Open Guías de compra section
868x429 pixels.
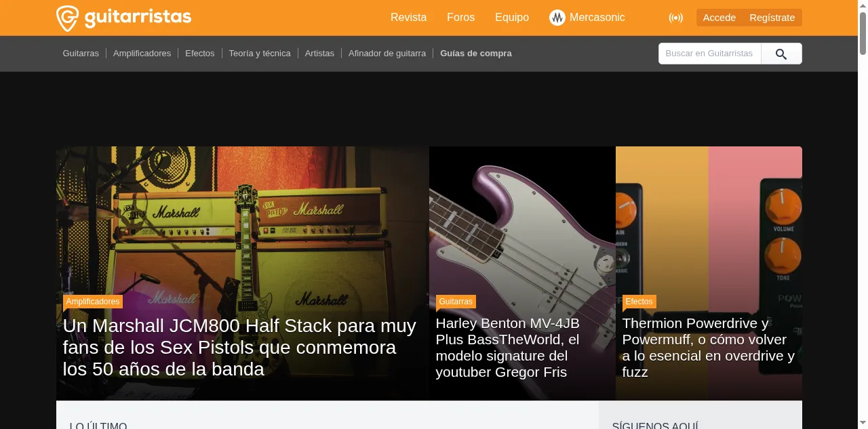click(x=476, y=53)
